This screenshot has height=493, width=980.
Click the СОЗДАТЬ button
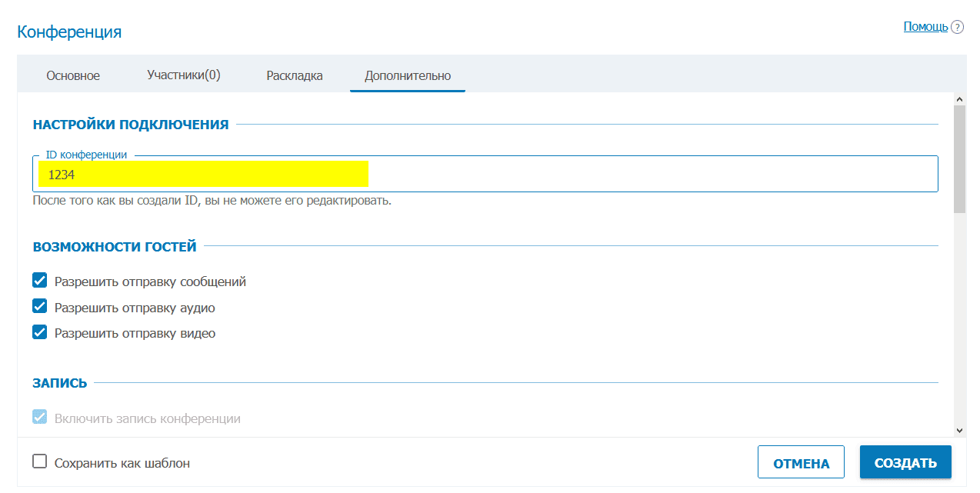pyautogui.click(x=905, y=462)
